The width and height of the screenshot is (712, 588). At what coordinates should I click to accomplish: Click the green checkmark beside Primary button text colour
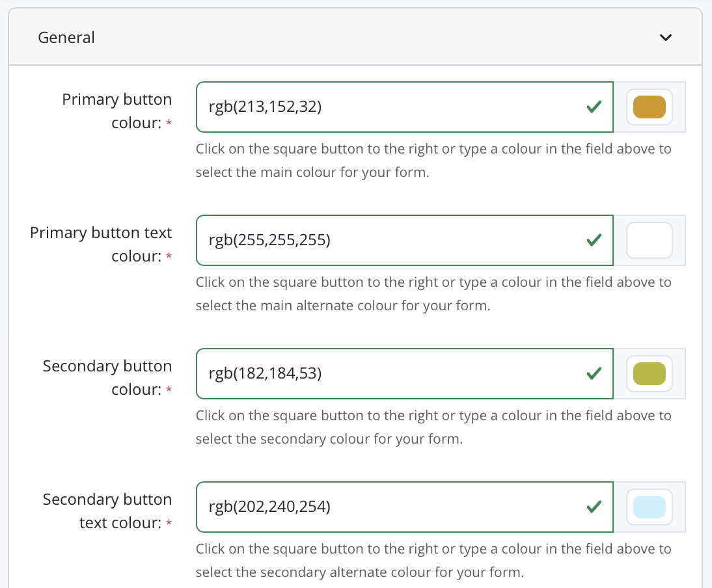point(594,240)
